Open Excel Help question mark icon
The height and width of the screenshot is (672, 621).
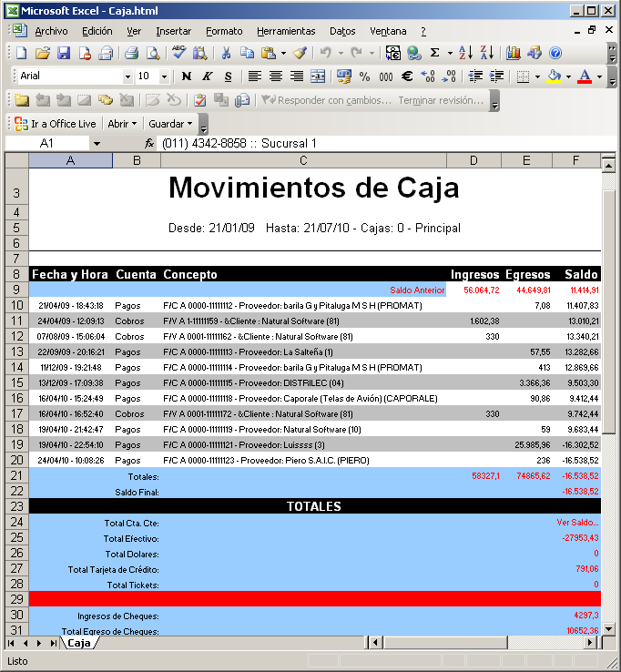click(555, 53)
